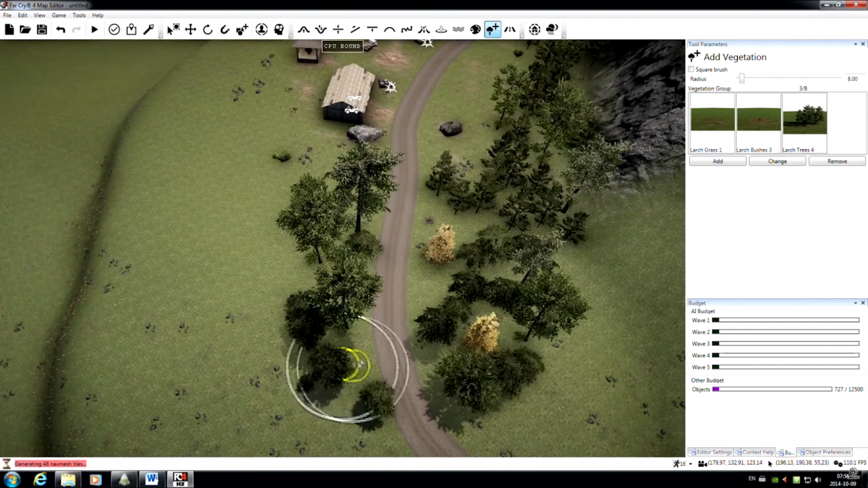This screenshot has height=488, width=868.
Task: Open the weather cloud tool
Action: tap(552, 29)
